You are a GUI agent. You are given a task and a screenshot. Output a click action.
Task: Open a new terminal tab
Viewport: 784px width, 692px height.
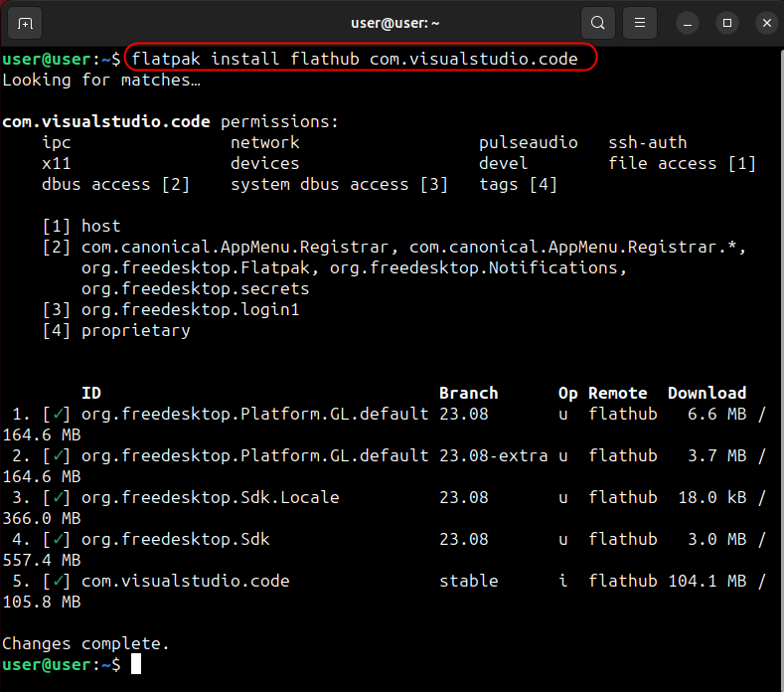25,22
